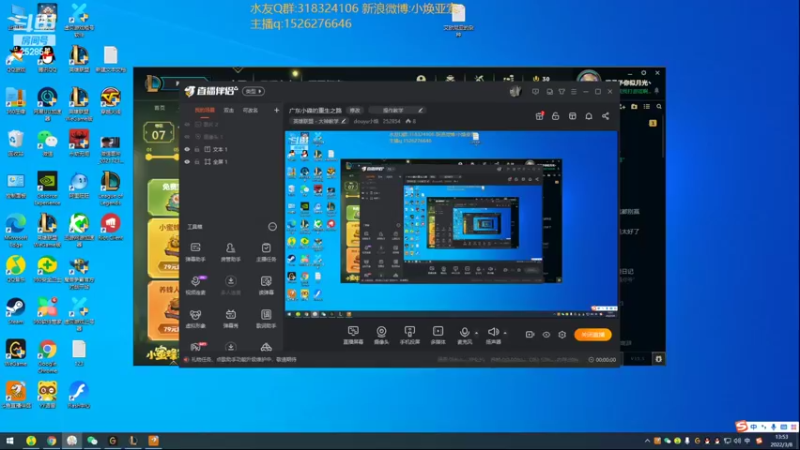
Task: Open WeChat from the taskbar
Action: 92,441
